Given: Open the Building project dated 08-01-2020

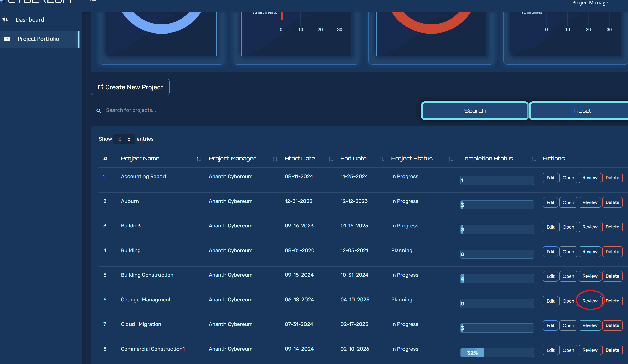Looking at the screenshot, I should [568, 252].
